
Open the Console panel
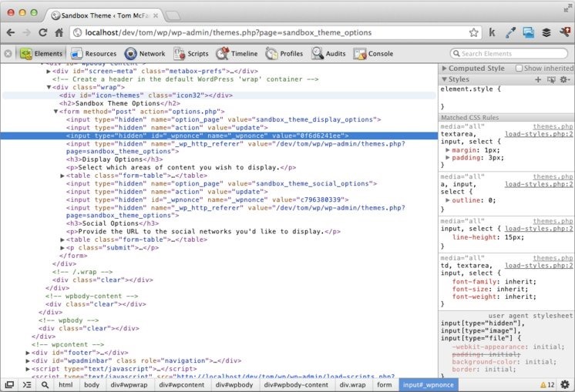tap(373, 54)
